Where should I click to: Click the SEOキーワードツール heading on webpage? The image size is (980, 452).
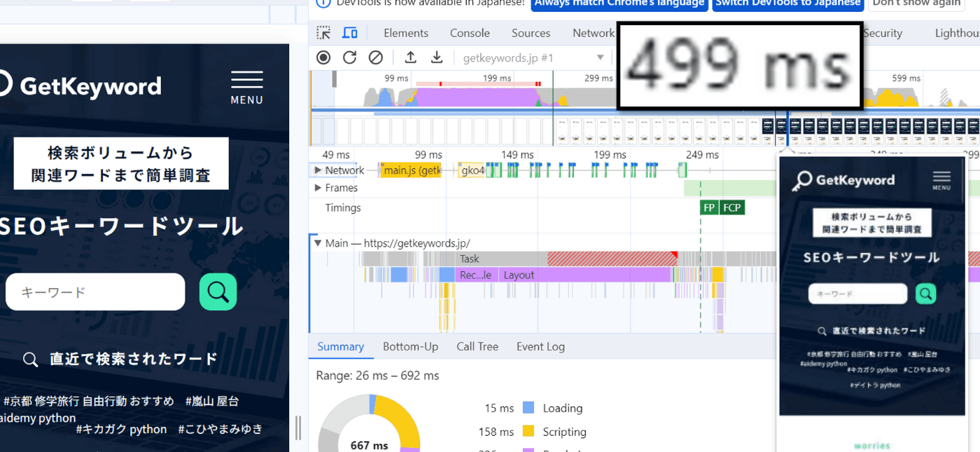coord(122,226)
